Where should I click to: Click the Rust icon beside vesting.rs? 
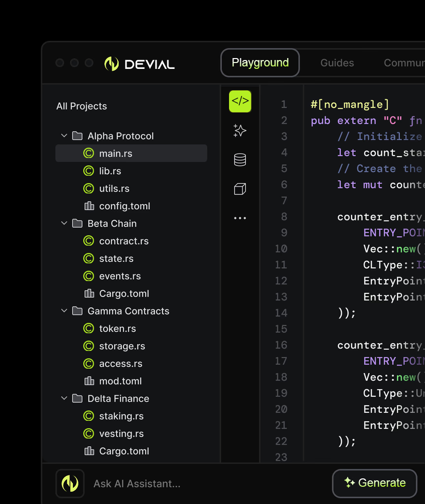89,434
